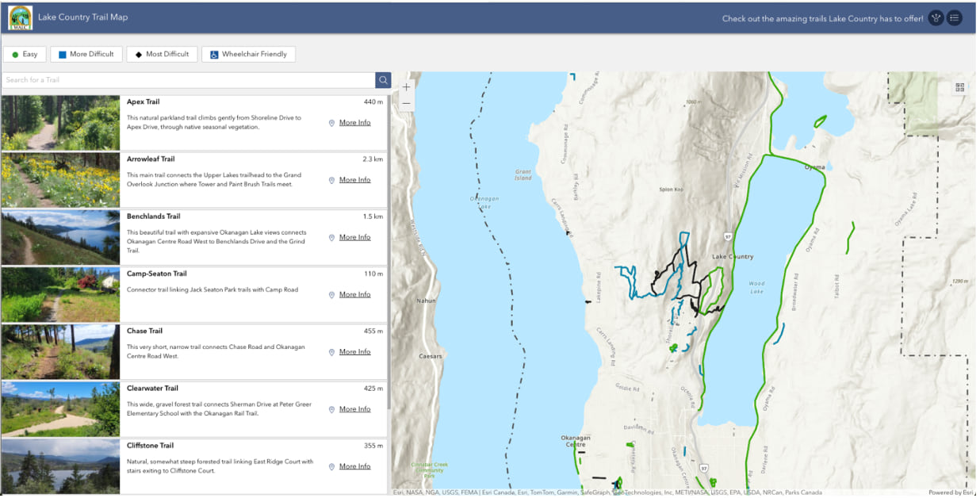
Task: Click location pin beside Chase Trail More Info
Action: click(331, 352)
